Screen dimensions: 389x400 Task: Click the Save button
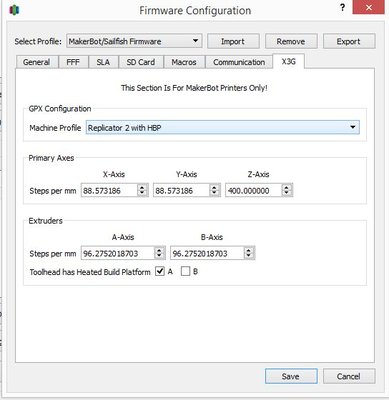291,377
